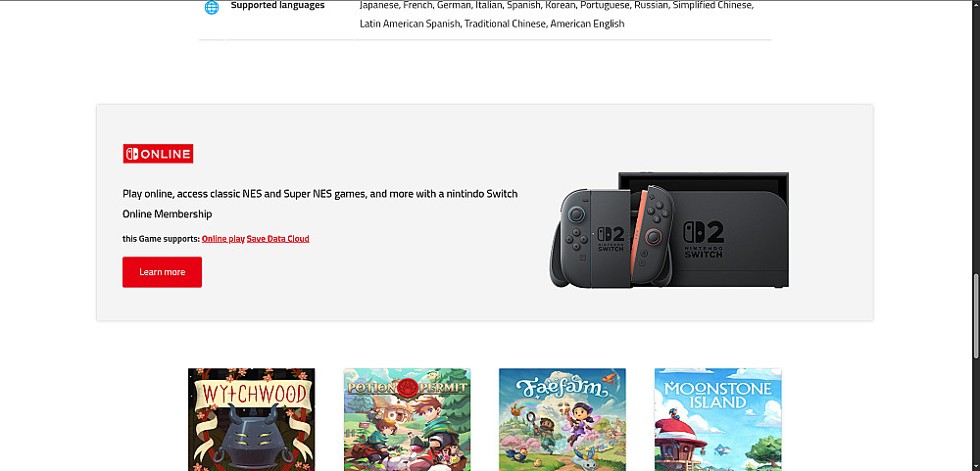Click the left Joy-Con with blue stick ring
The image size is (980, 471).
(572, 237)
